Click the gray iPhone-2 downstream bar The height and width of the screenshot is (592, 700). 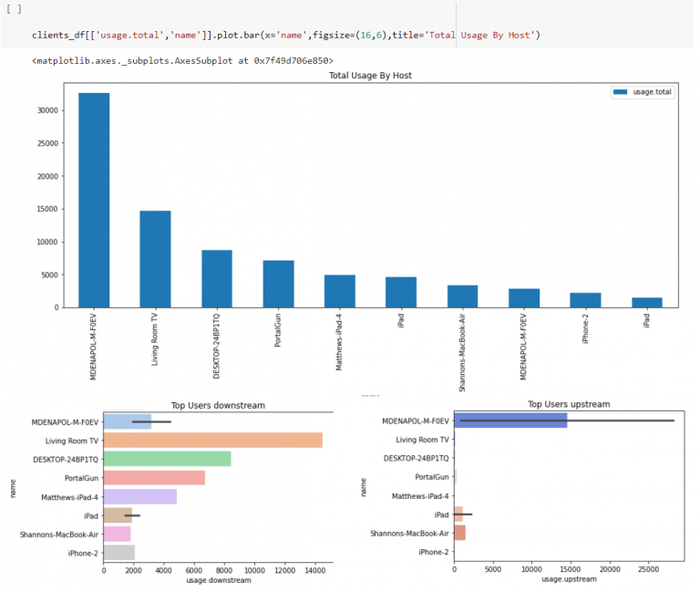tap(118, 552)
